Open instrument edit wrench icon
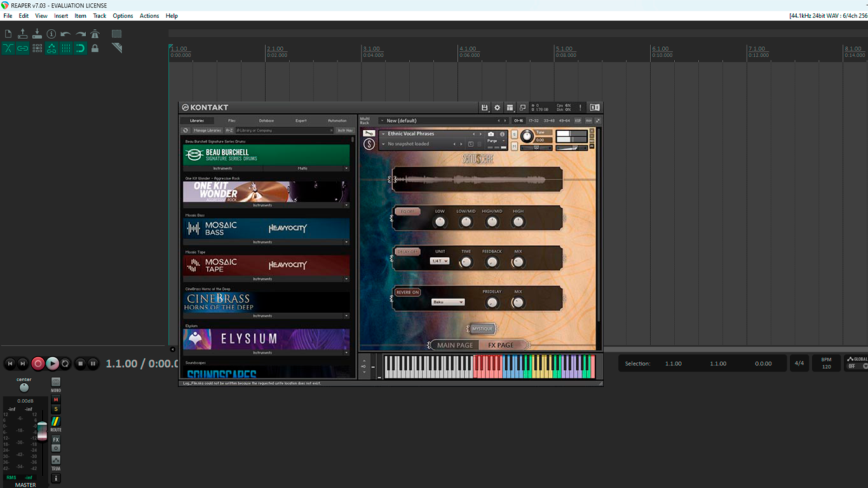The width and height of the screenshot is (868, 488). pyautogui.click(x=369, y=133)
